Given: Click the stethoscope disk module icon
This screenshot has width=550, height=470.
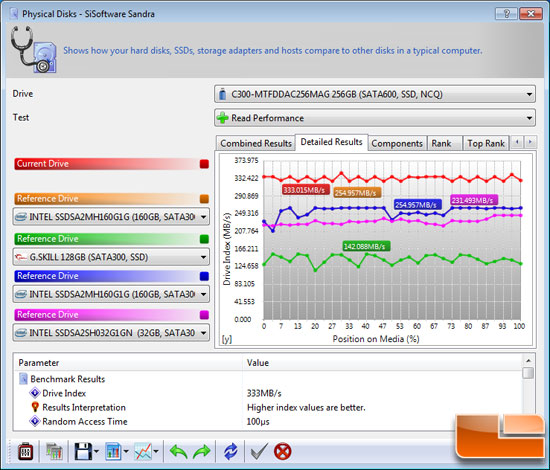Looking at the screenshot, I should click(34, 50).
